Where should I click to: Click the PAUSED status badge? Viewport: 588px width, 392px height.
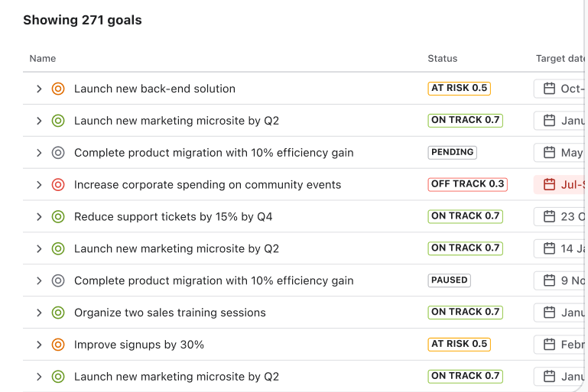[449, 280]
